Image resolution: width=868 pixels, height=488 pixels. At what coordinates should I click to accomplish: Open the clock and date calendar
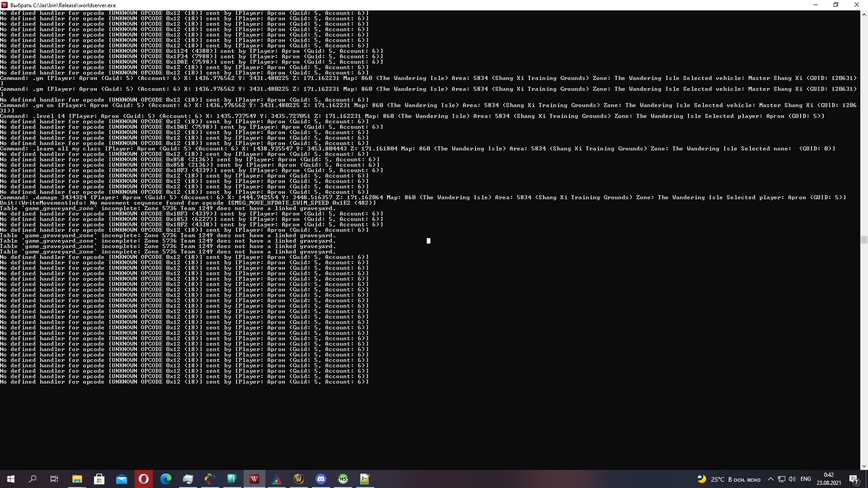[829, 479]
